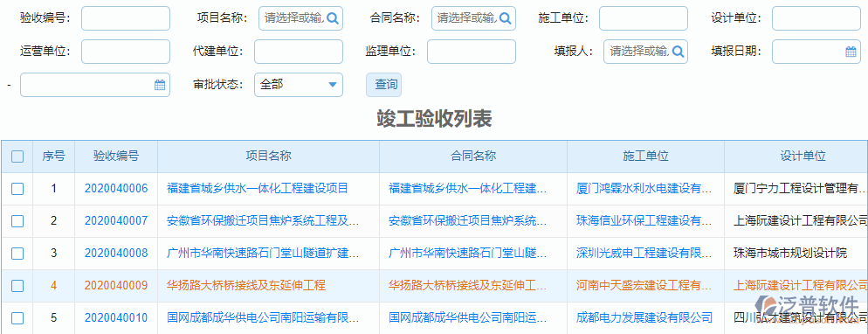Click the end date range field
This screenshot has height=334, width=868.
[x=95, y=85]
